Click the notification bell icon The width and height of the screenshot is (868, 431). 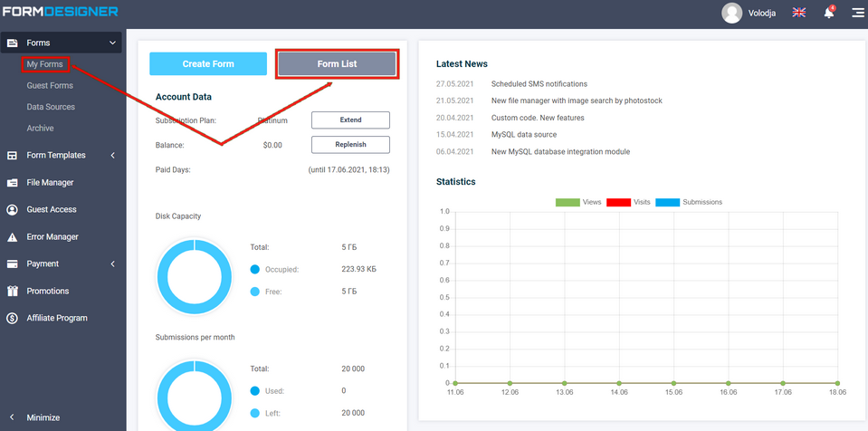(x=828, y=13)
